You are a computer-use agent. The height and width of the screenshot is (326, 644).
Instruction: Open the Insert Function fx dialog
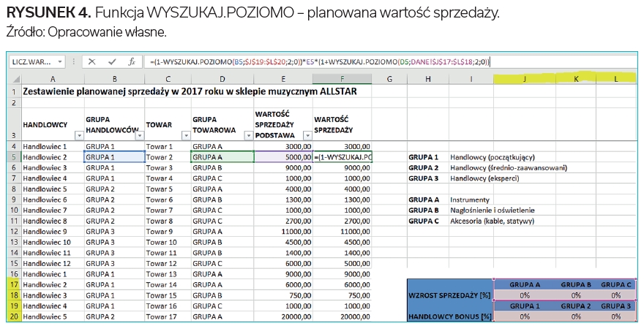pos(131,62)
